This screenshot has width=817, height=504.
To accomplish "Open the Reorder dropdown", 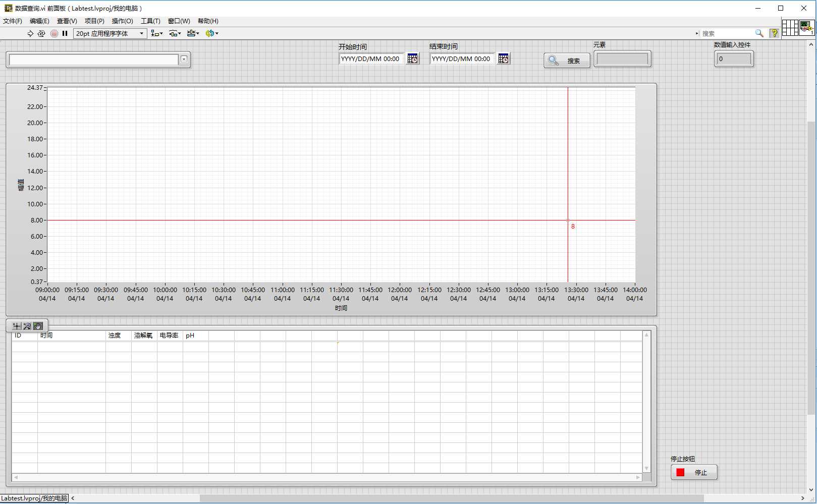I will pyautogui.click(x=212, y=33).
